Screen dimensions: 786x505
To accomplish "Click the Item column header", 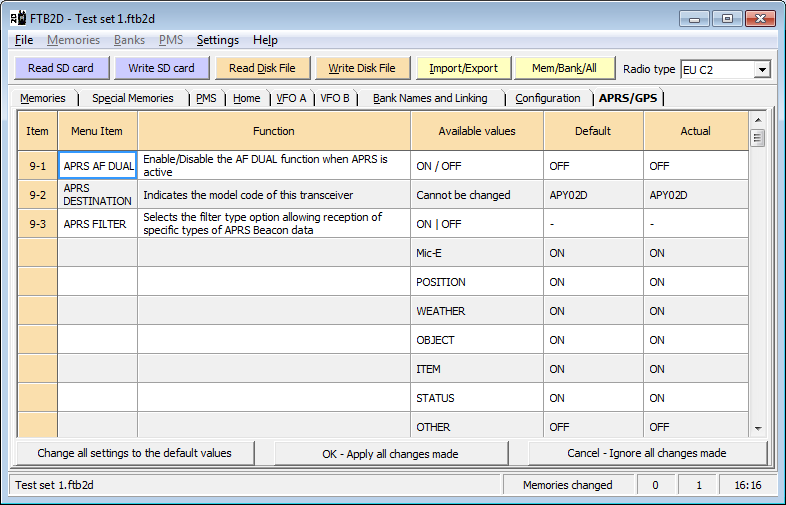I will [x=38, y=131].
